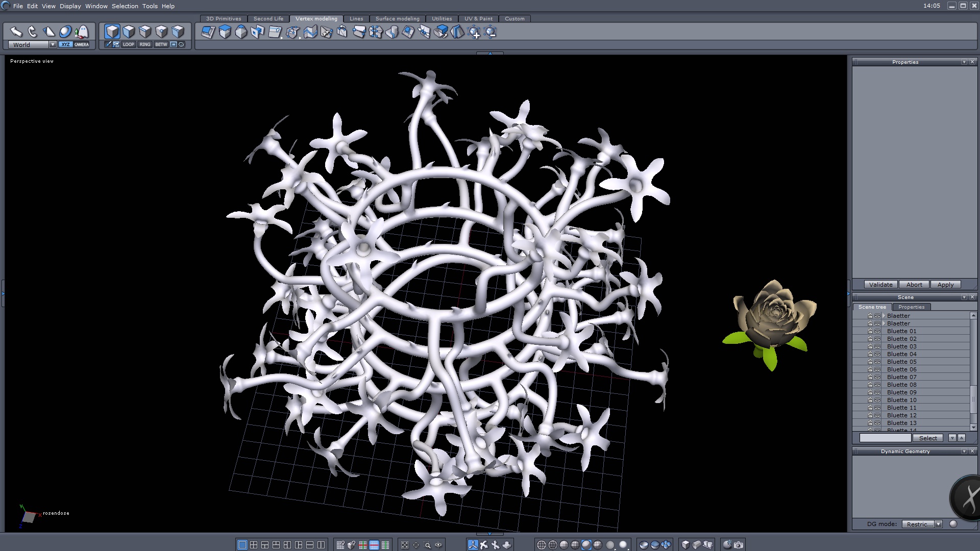Toggle lock icon for Bluette 05
The image size is (980, 551).
point(870,362)
